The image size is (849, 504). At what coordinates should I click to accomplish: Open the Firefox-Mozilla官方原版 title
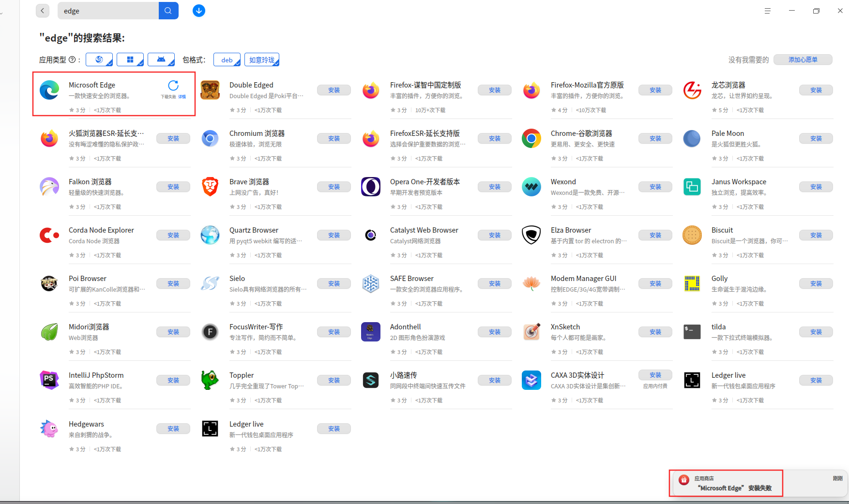(587, 85)
